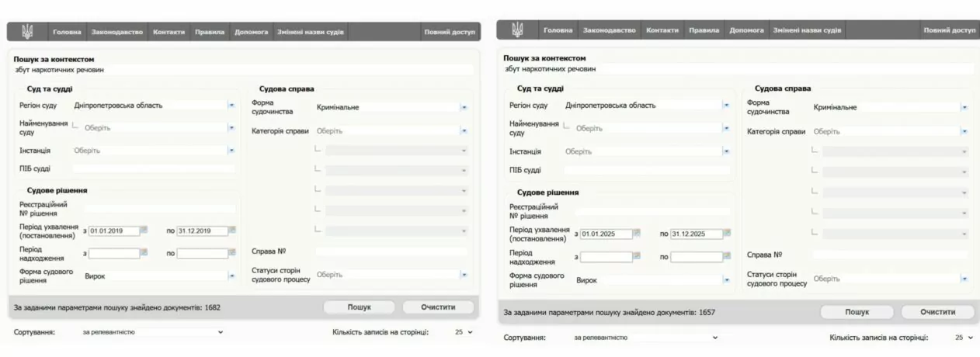Open 'Змінені назви судів' in the 2025 window

click(x=807, y=30)
